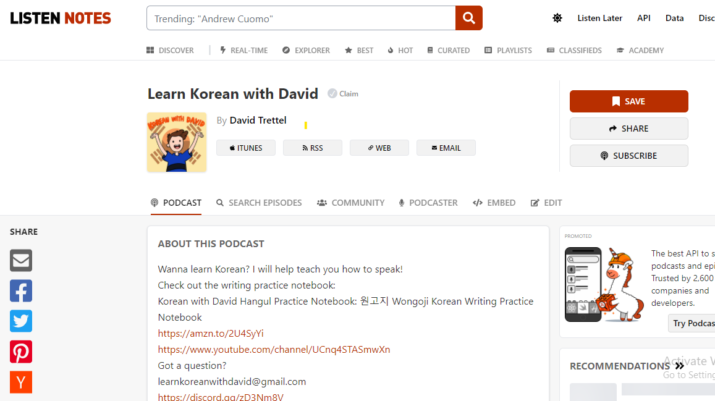Switch to the Embed tab
The width and height of the screenshot is (715, 401).
point(494,203)
